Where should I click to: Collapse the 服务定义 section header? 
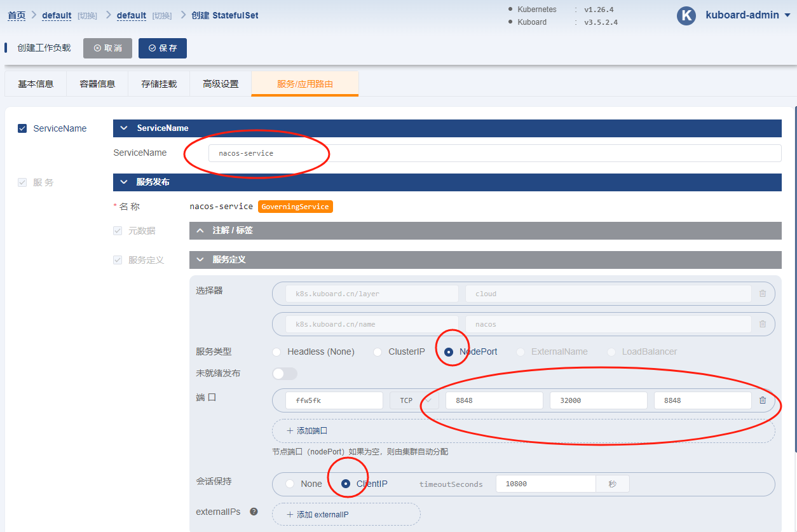(485, 260)
